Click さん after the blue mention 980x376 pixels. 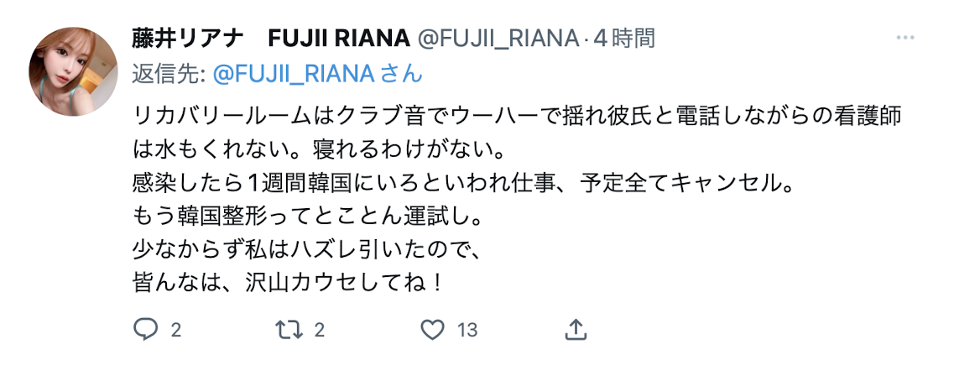coord(402,74)
